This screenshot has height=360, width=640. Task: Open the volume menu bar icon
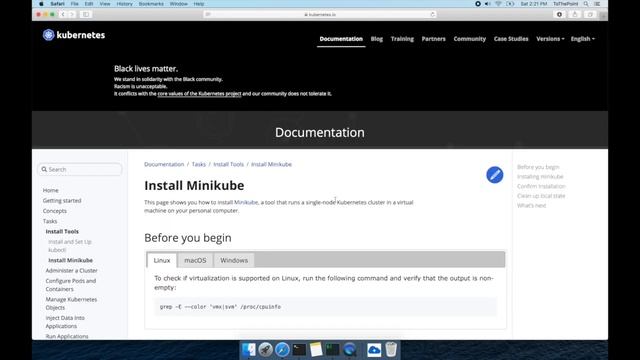pos(487,4)
